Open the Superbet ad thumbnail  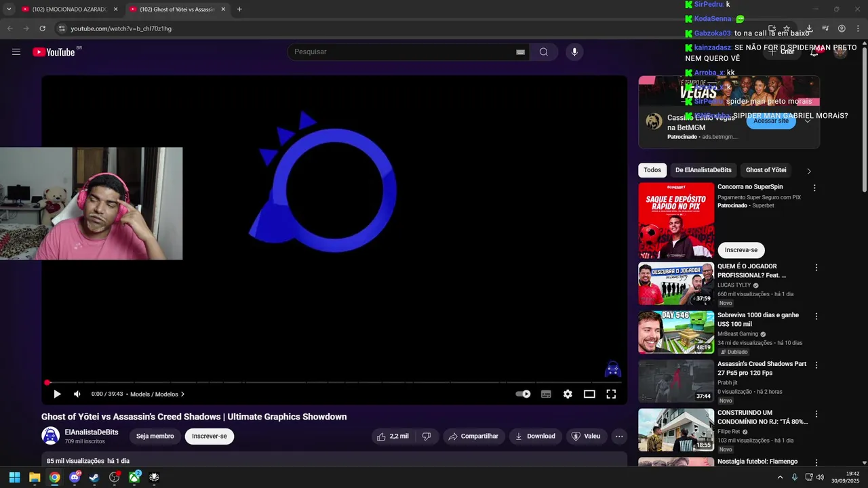click(x=676, y=220)
